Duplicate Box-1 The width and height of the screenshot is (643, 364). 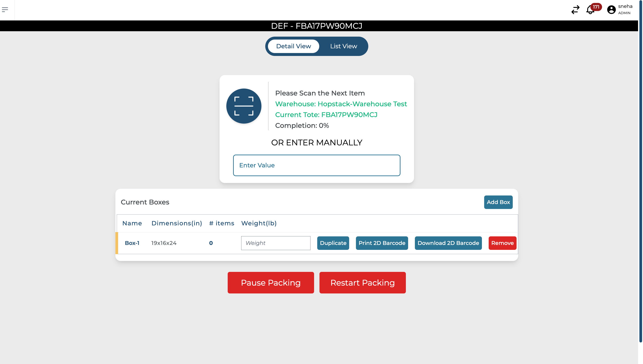(333, 243)
